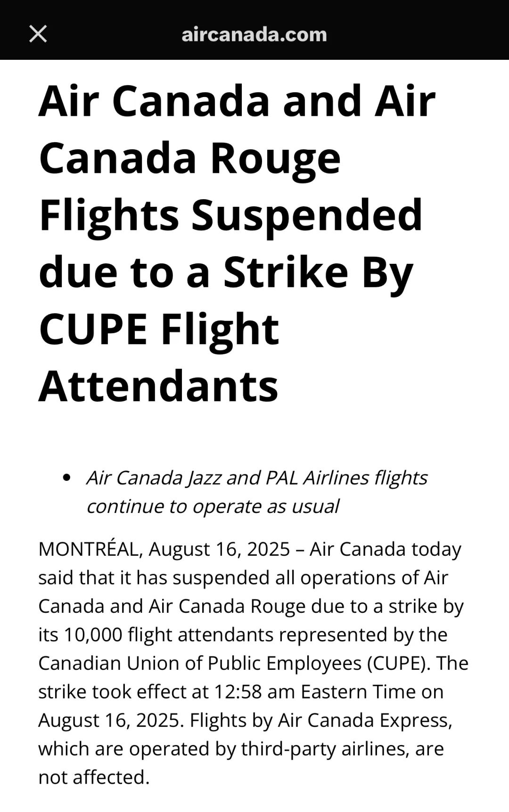Click "CUPE Flight" in the headline
509x812 pixels.
tap(159, 329)
